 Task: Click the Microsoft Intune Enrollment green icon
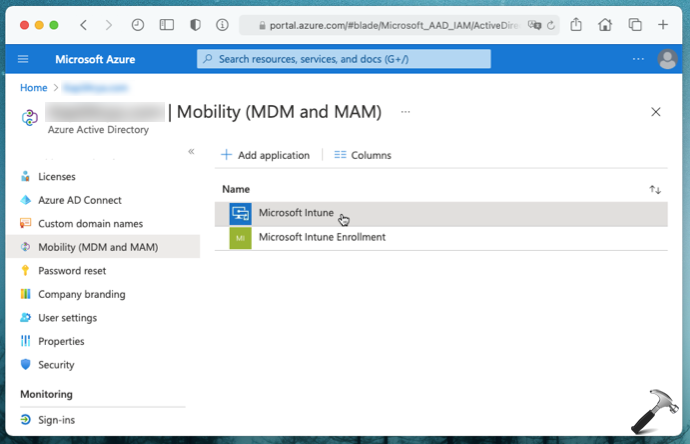[240, 238]
